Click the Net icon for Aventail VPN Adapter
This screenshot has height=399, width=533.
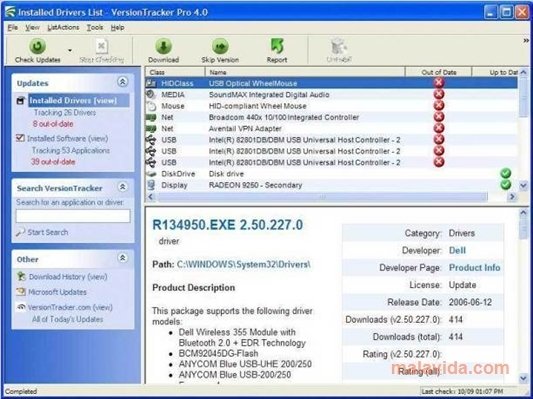tap(151, 128)
